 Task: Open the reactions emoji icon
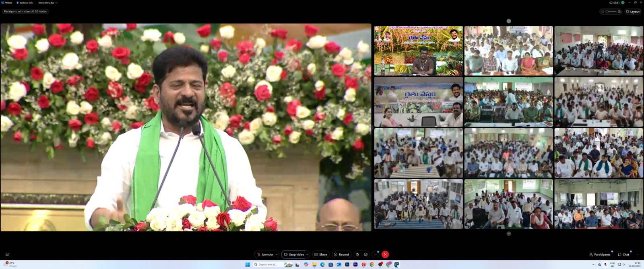(366, 255)
